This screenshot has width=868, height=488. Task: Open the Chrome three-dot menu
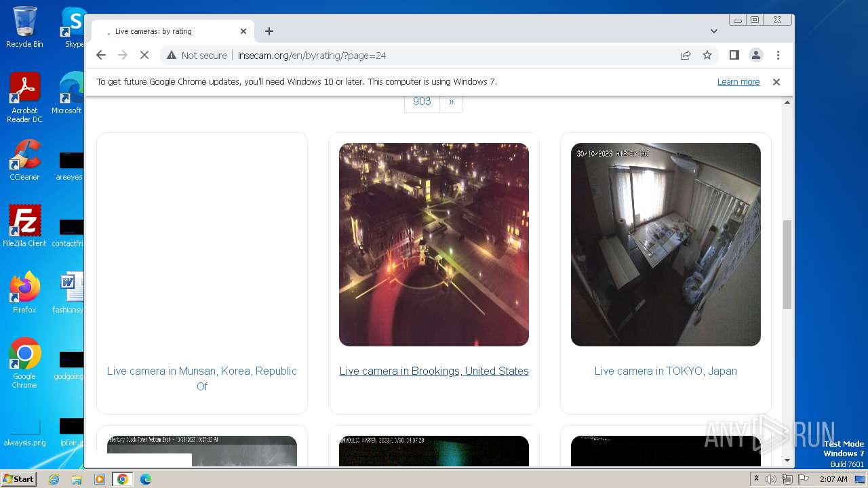778,55
